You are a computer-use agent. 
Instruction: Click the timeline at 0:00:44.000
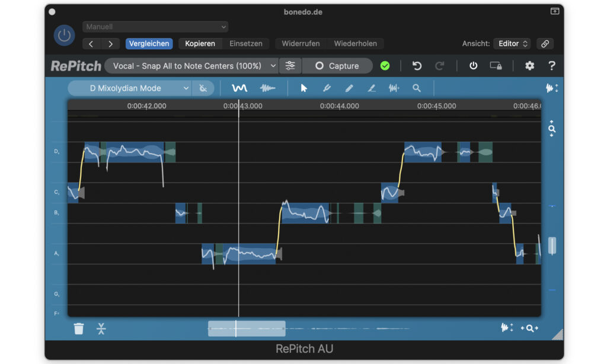click(340, 106)
